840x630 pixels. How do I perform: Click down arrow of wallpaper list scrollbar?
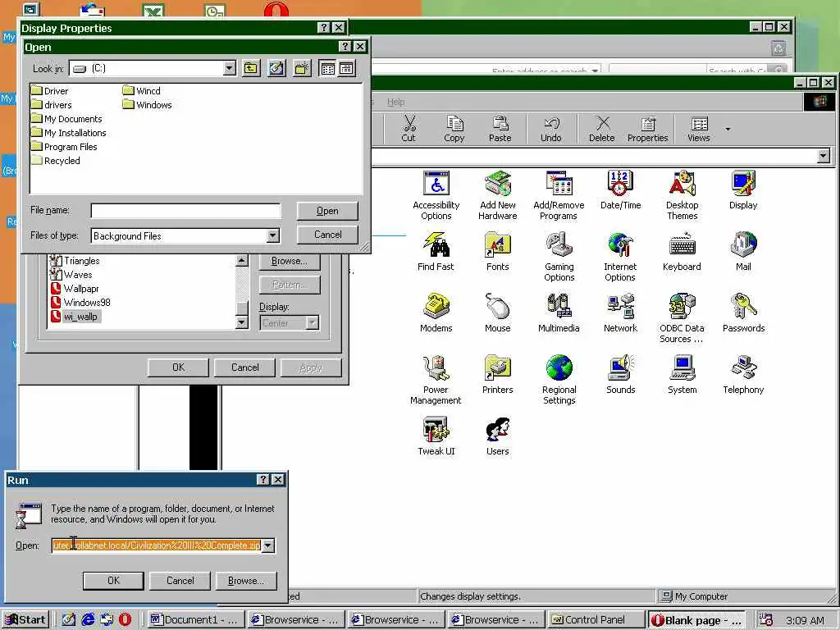click(x=242, y=323)
